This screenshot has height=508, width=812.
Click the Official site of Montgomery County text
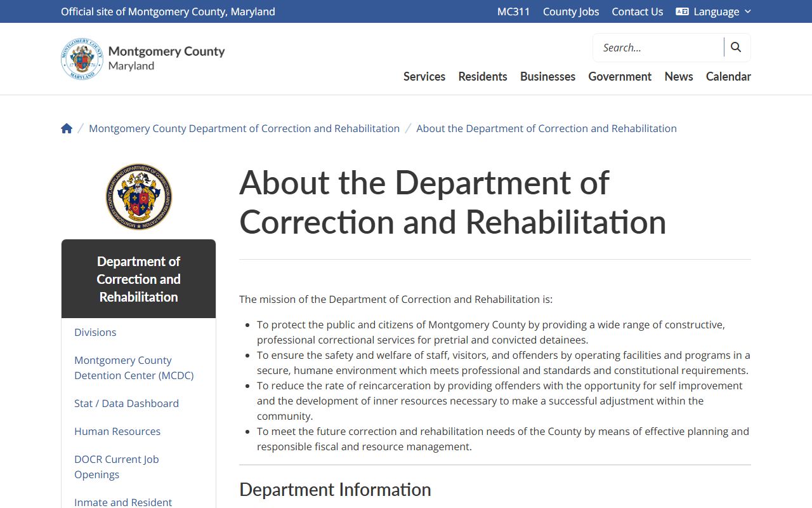point(168,11)
